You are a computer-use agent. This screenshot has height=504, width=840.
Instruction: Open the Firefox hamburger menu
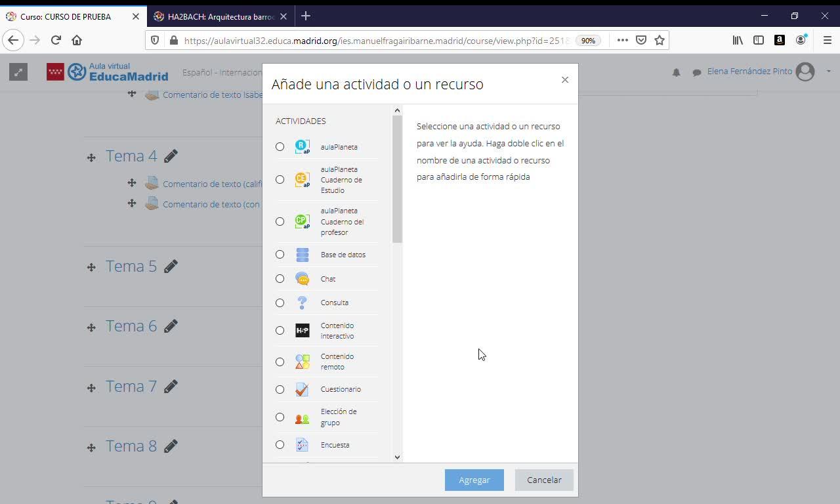click(x=827, y=40)
